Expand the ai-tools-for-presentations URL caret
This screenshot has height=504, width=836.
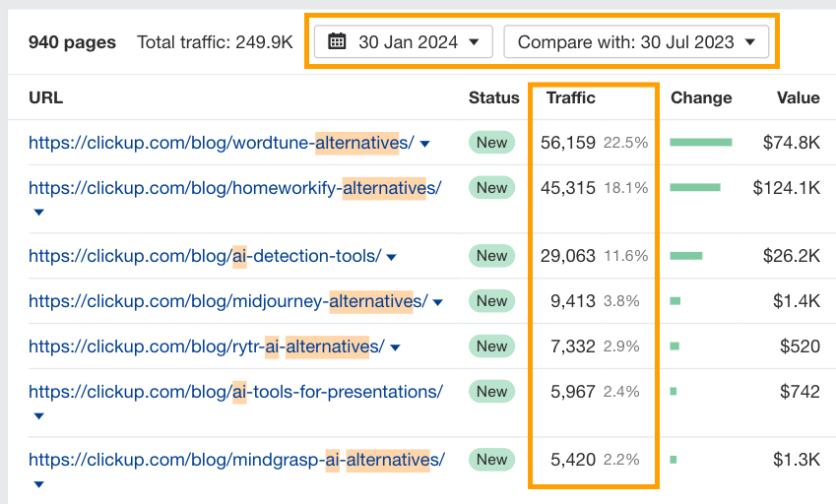point(38,416)
